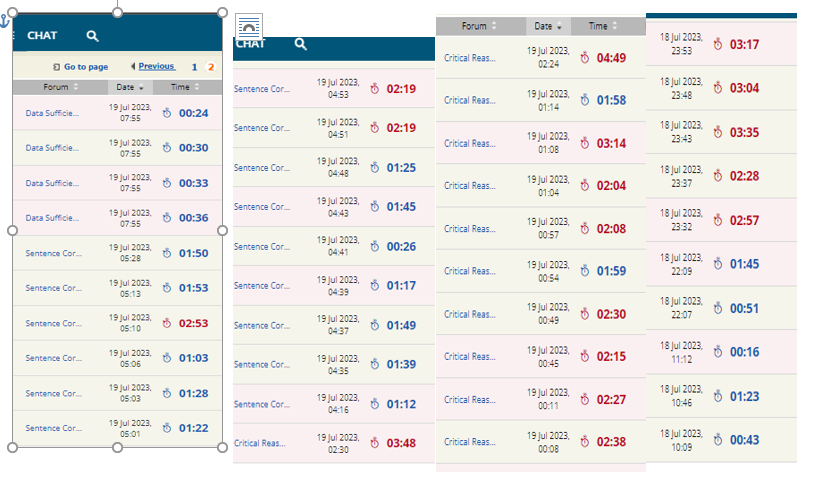Click the Previous page link
The image size is (830, 496).
155,66
